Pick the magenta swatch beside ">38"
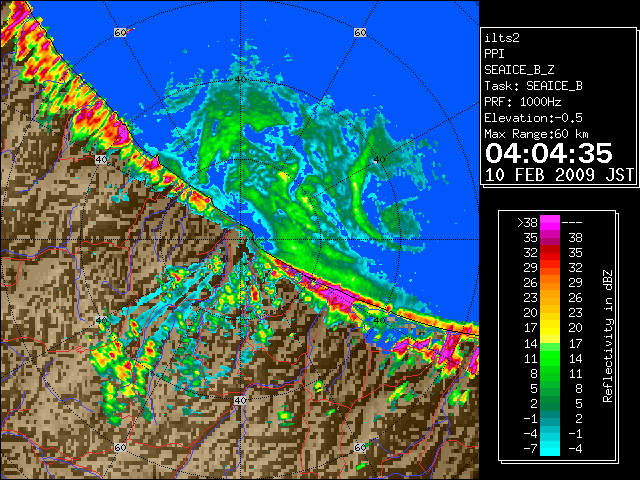 [549, 223]
